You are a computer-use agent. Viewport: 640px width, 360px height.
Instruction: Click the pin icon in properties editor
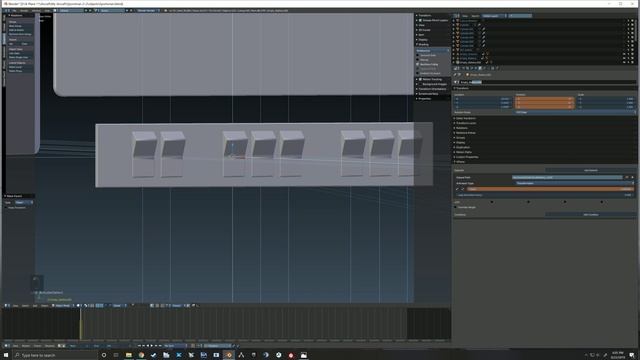455,75
